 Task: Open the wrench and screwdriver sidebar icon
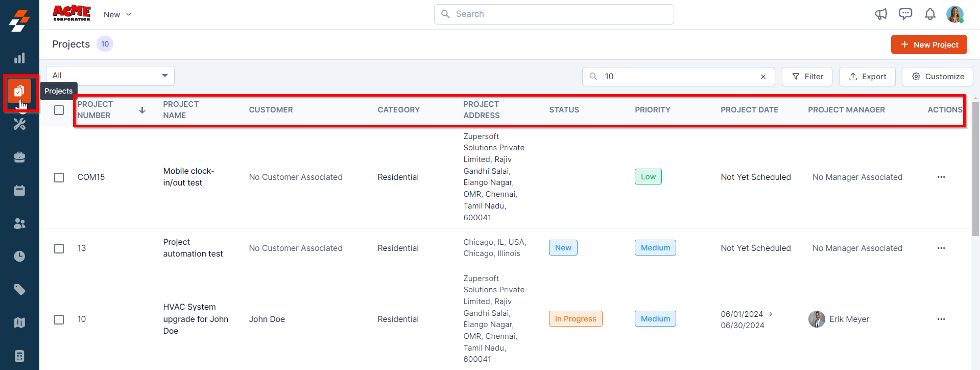pos(19,124)
